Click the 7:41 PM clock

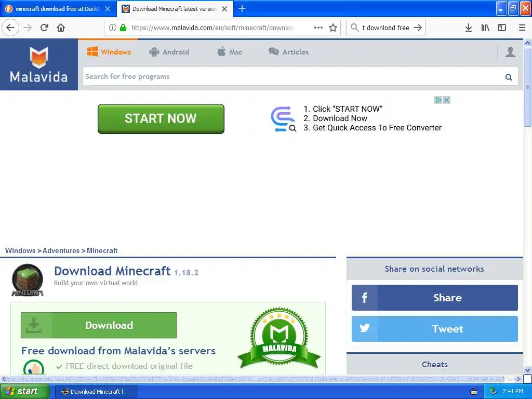point(513,392)
